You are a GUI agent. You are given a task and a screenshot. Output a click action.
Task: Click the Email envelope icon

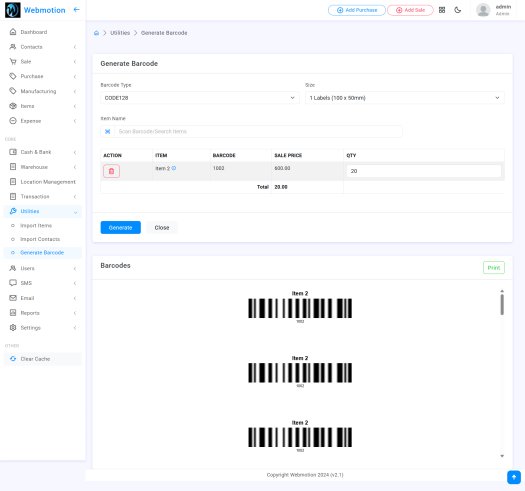click(x=13, y=298)
